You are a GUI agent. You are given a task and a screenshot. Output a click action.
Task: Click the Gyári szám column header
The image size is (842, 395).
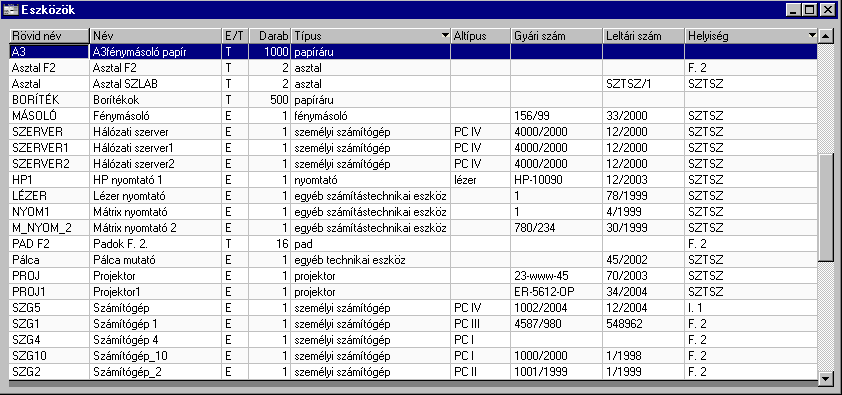[556, 36]
